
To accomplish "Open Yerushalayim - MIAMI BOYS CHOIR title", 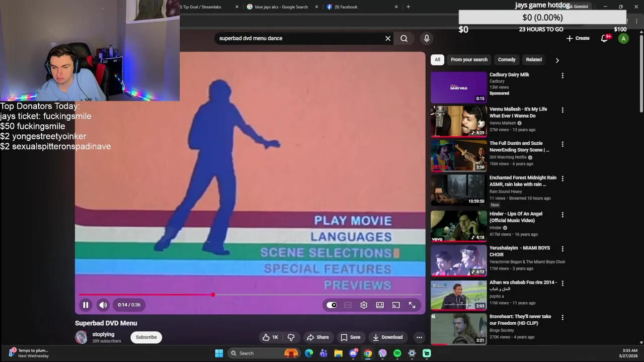I will click(x=520, y=251).
